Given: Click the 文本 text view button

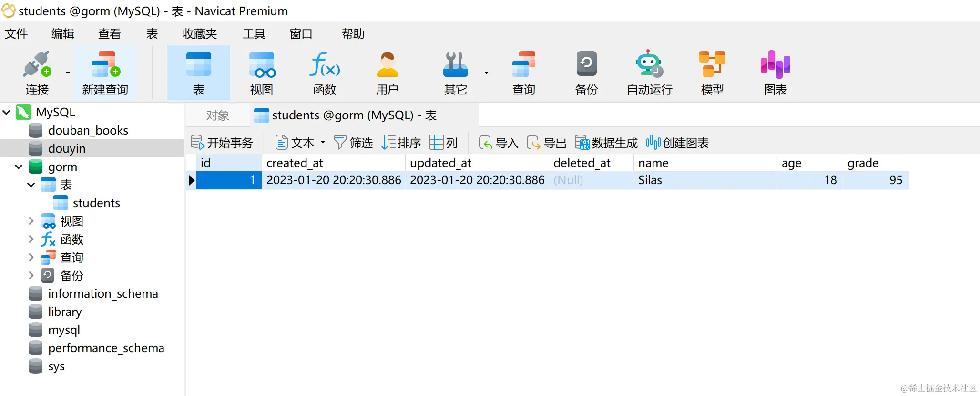Looking at the screenshot, I should (296, 143).
